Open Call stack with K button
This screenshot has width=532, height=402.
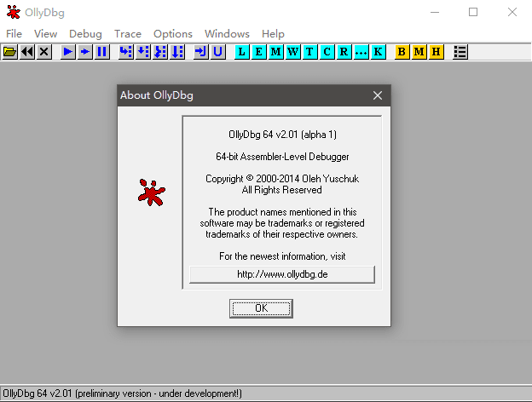pyautogui.click(x=378, y=52)
